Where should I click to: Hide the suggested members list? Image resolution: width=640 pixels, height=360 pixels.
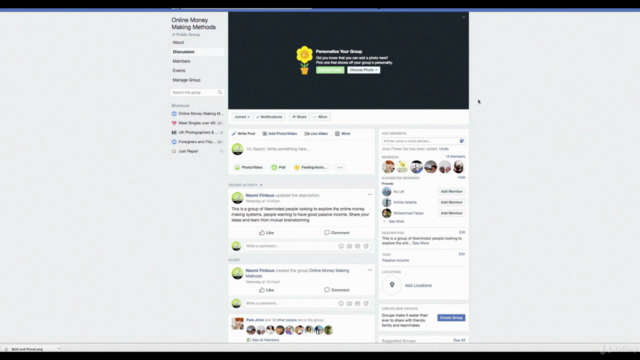click(462, 178)
